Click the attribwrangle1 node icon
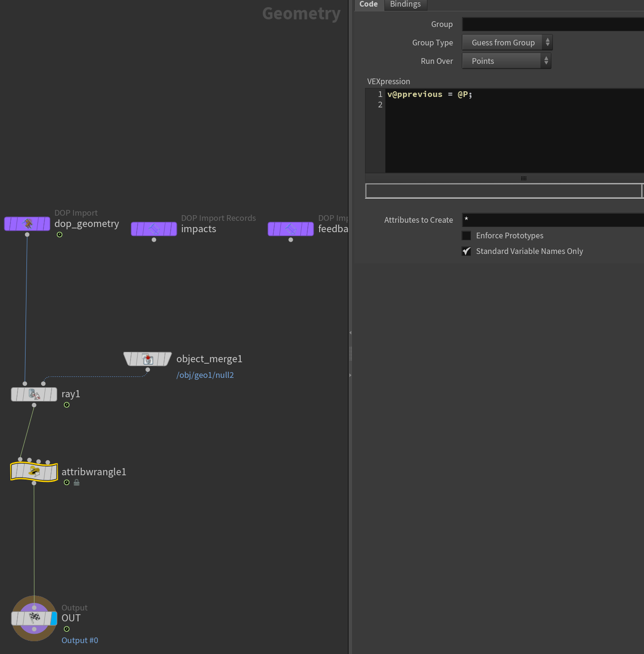Screen dimensions: 644x654 point(34,472)
